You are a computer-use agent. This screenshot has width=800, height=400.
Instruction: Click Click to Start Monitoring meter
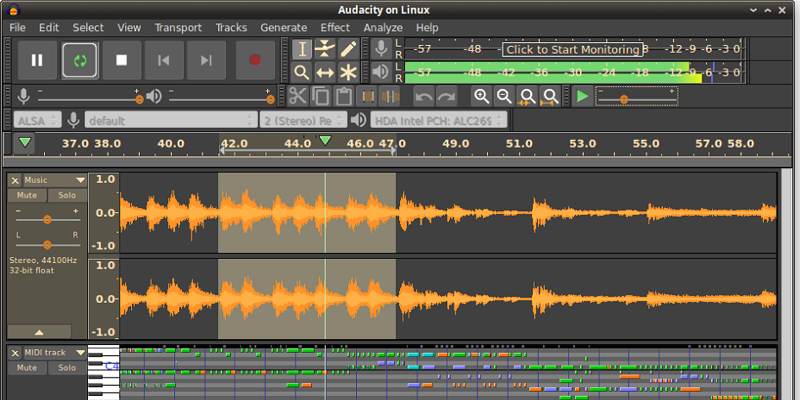point(572,49)
